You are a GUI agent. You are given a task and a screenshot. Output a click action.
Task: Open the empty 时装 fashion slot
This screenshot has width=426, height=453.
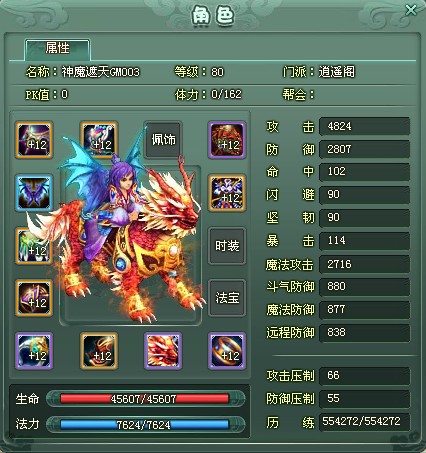pos(227,246)
